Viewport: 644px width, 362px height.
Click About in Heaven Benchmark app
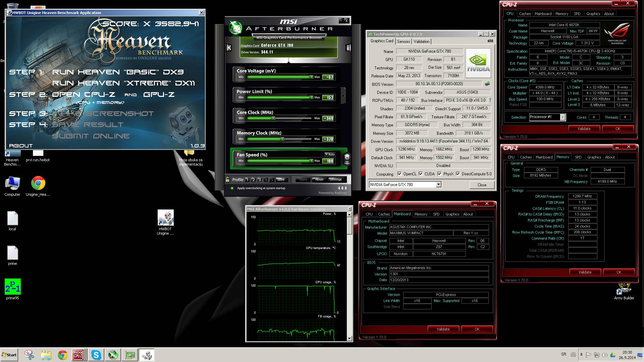(x=21, y=146)
